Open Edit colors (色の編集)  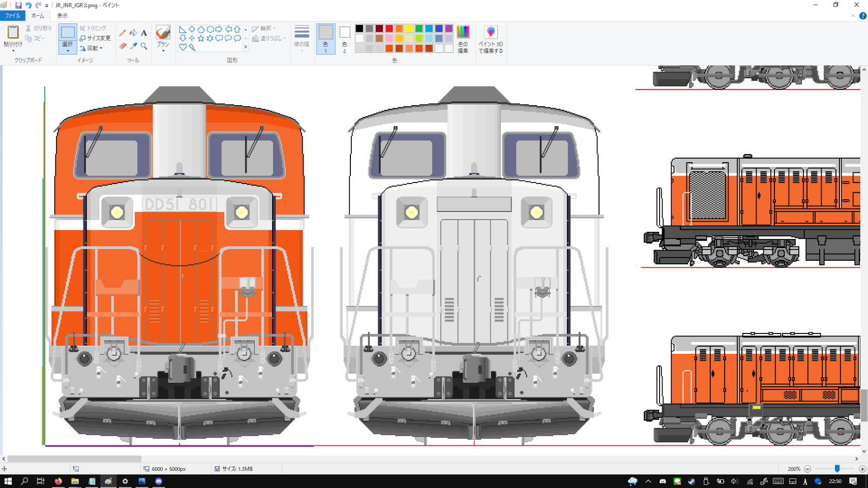(x=463, y=39)
